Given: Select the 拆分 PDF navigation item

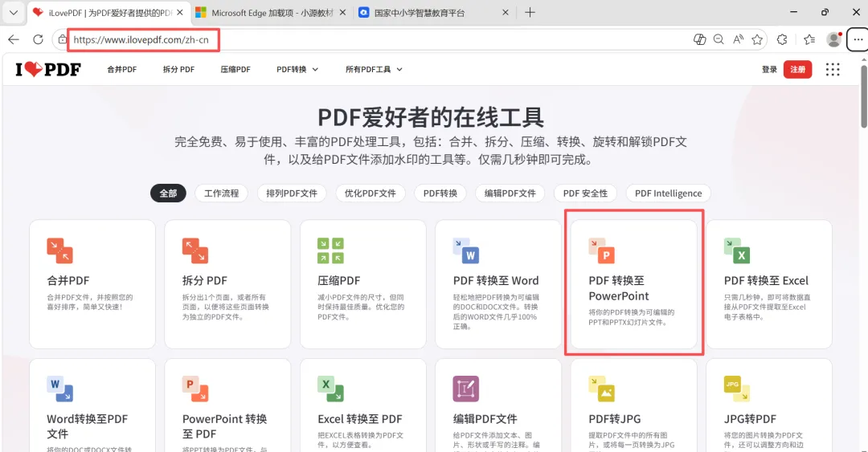Looking at the screenshot, I should click(178, 69).
